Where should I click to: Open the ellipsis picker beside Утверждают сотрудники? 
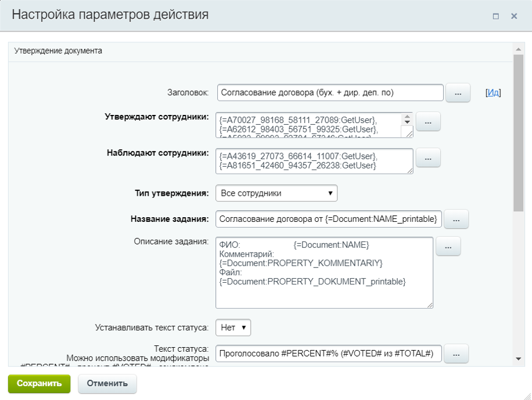click(x=428, y=121)
